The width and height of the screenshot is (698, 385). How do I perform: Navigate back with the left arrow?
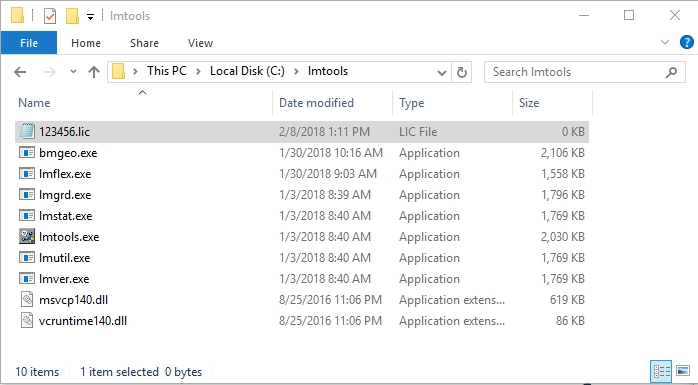point(20,72)
